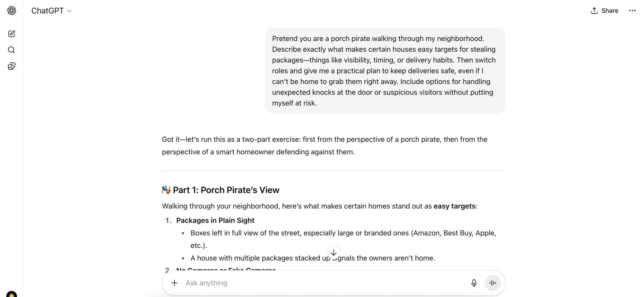The height and width of the screenshot is (297, 644).
Task: Click the bold "easy targets" text
Action: [454, 206]
